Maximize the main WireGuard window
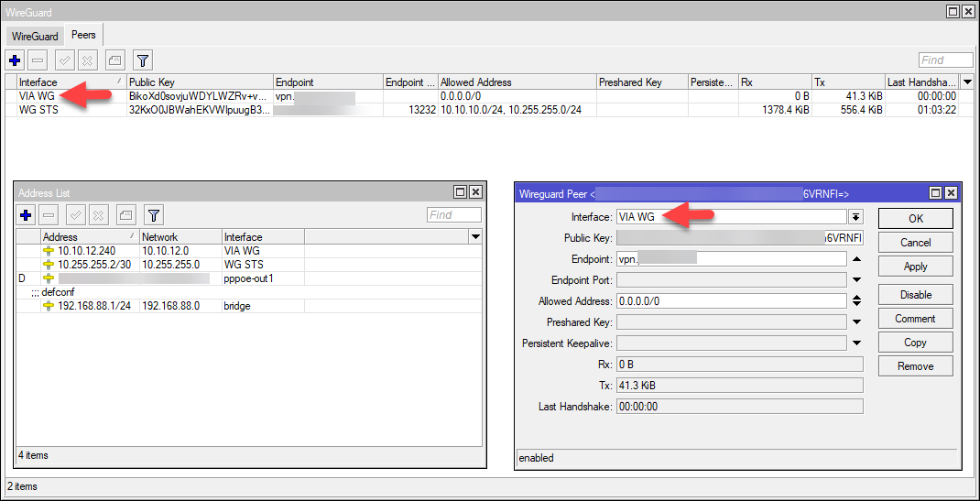 (x=953, y=11)
